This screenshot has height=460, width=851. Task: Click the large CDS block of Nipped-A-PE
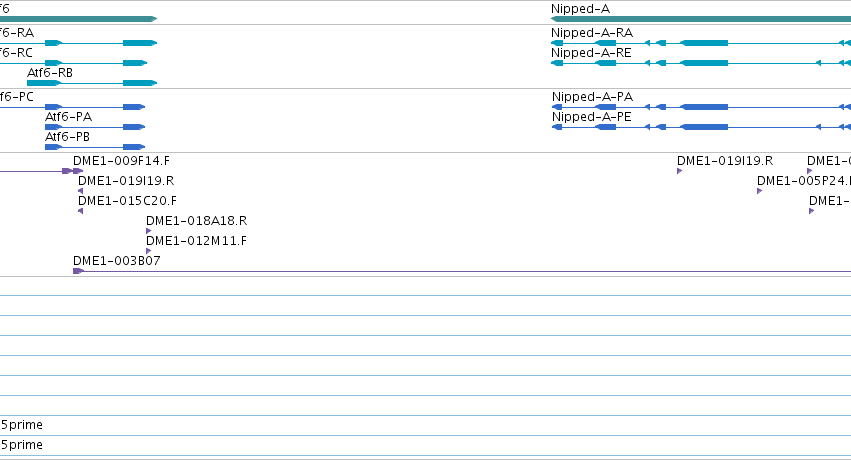(704, 127)
